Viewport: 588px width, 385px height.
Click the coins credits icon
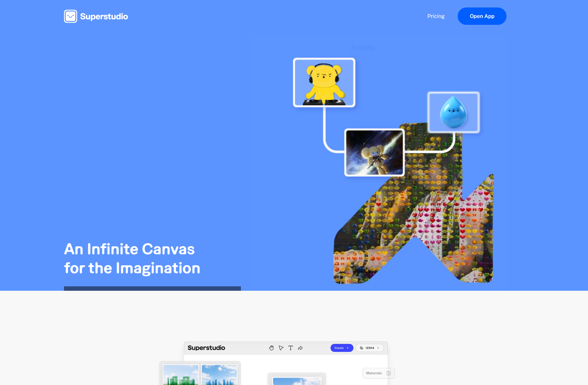[361, 348]
